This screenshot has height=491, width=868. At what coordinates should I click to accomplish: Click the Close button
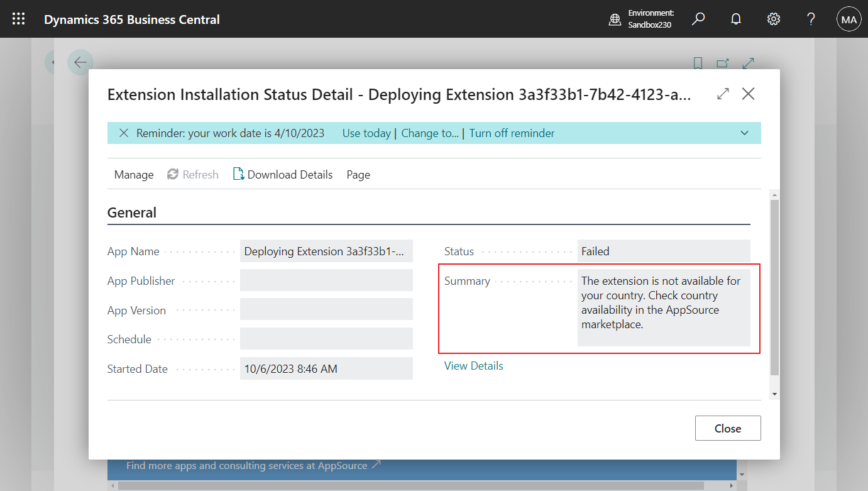[727, 428]
